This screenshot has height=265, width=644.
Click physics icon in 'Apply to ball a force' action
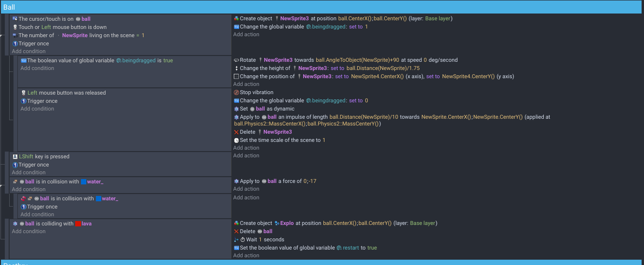[236, 181]
